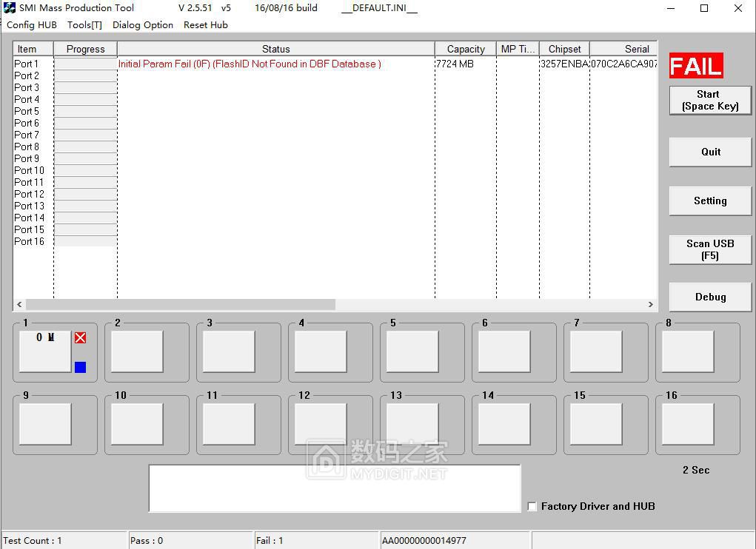Maximize the SMI Mass Production Tool window

[704, 8]
